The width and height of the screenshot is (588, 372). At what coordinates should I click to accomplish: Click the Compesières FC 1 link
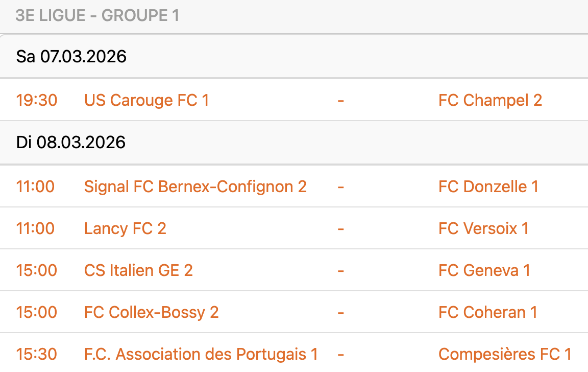(x=505, y=354)
